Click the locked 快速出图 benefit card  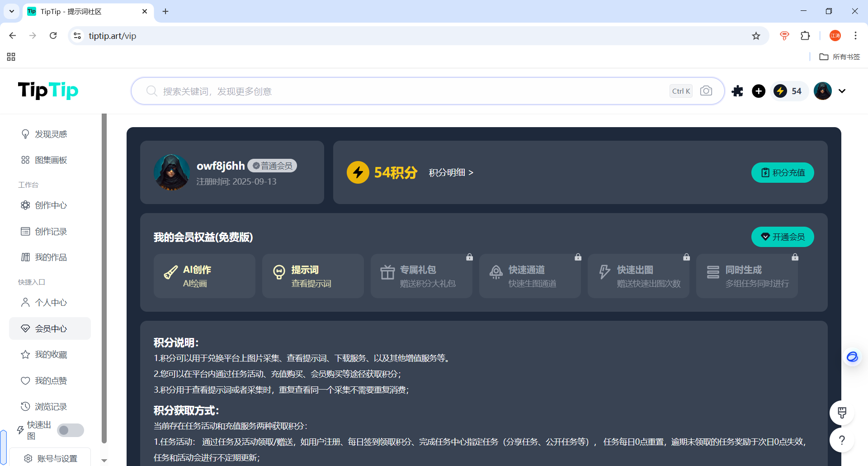[638, 276]
